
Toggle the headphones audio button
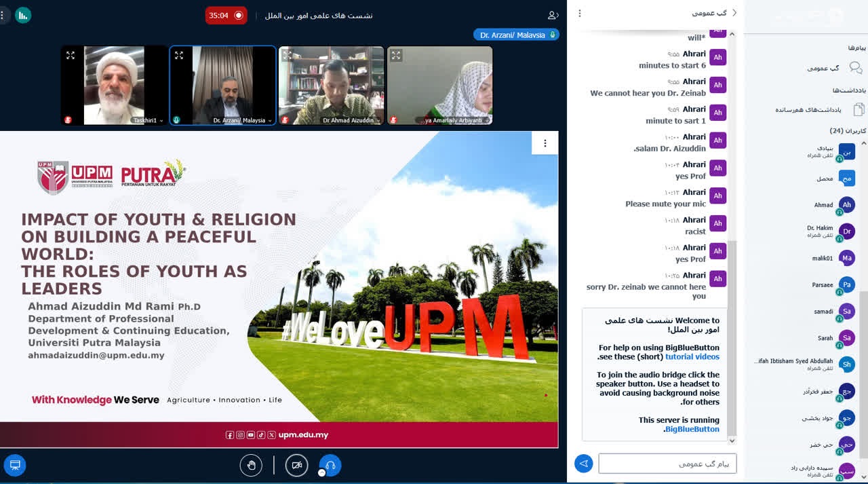pos(330,465)
